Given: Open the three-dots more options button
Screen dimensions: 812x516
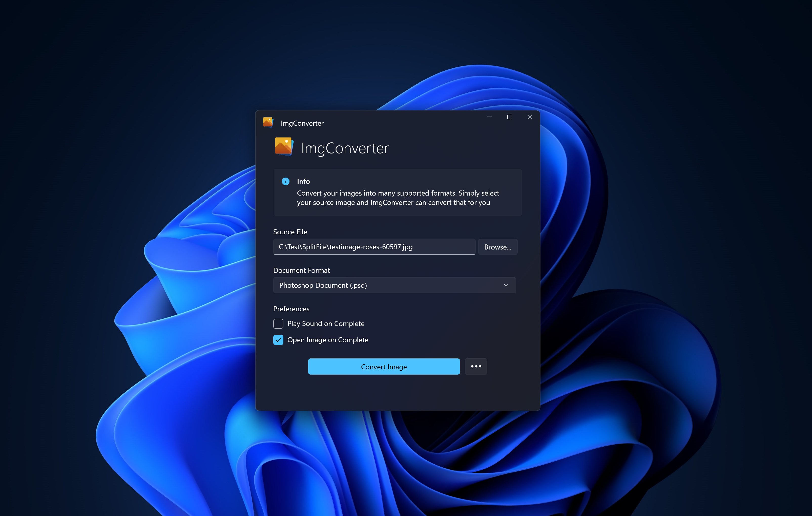Looking at the screenshot, I should (x=476, y=367).
